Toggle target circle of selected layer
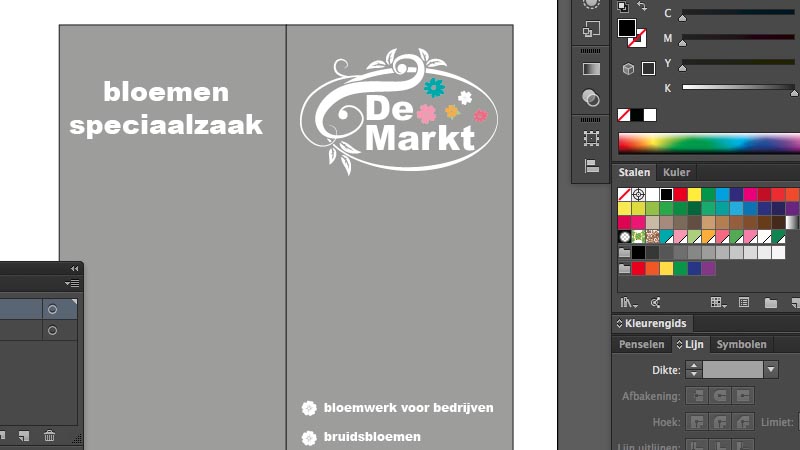The width and height of the screenshot is (800, 450). (x=52, y=310)
